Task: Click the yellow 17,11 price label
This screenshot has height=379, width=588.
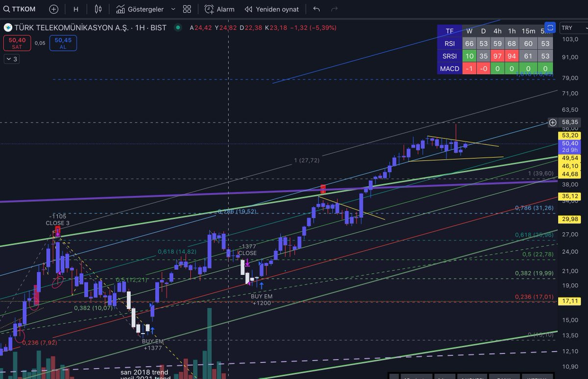Action: (570, 301)
